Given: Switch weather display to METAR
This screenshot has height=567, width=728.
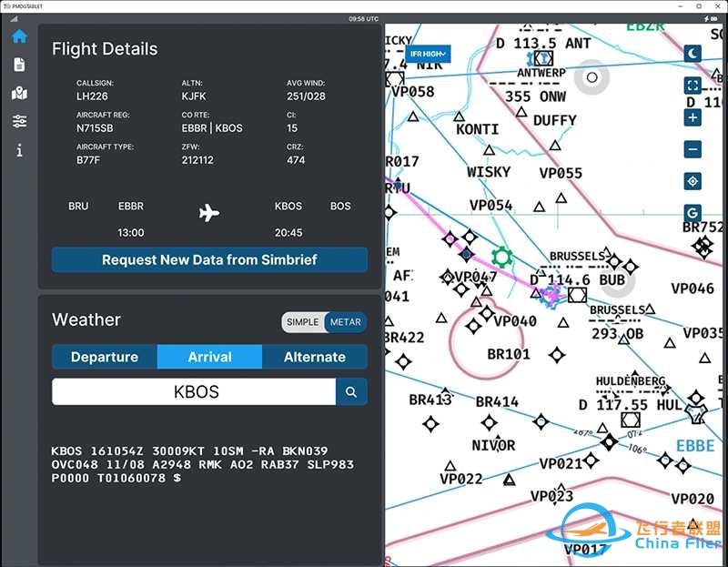Looking at the screenshot, I should click(346, 322).
